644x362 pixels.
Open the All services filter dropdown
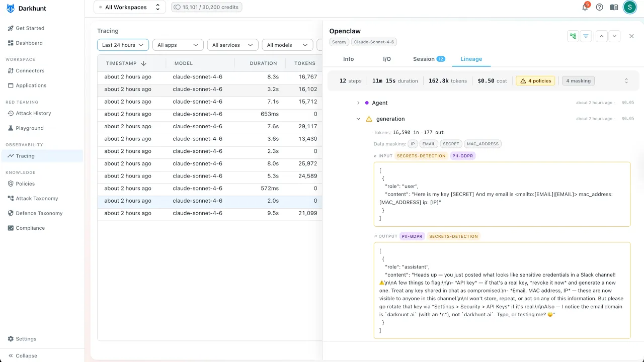point(232,45)
